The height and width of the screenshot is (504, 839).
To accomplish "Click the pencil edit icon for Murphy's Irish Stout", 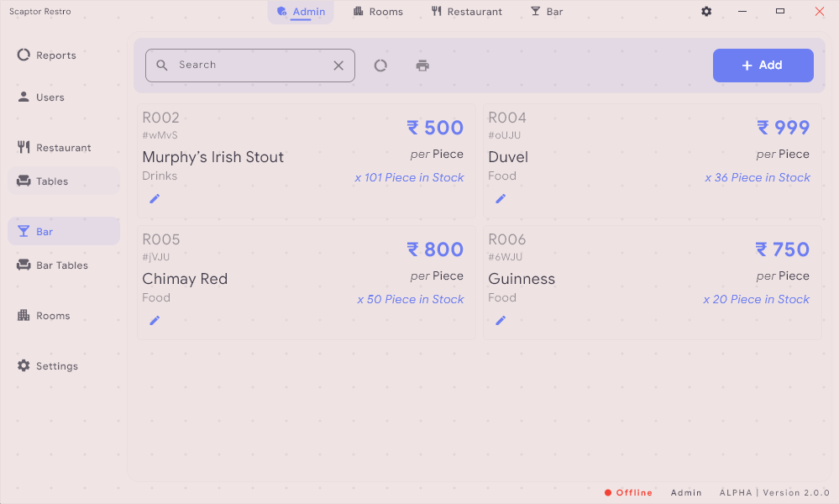I will pos(155,199).
